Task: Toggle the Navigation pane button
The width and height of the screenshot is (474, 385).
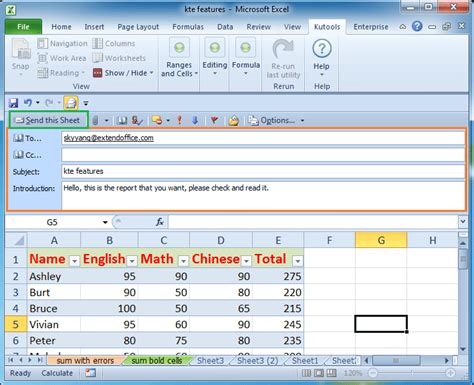Action: (62, 43)
